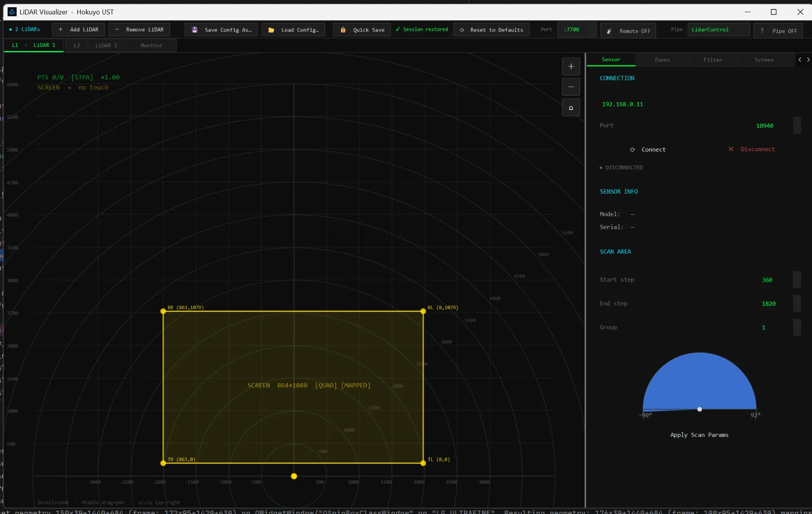812x514 pixels.
Task: Click the Connect refresh icon
Action: point(632,149)
